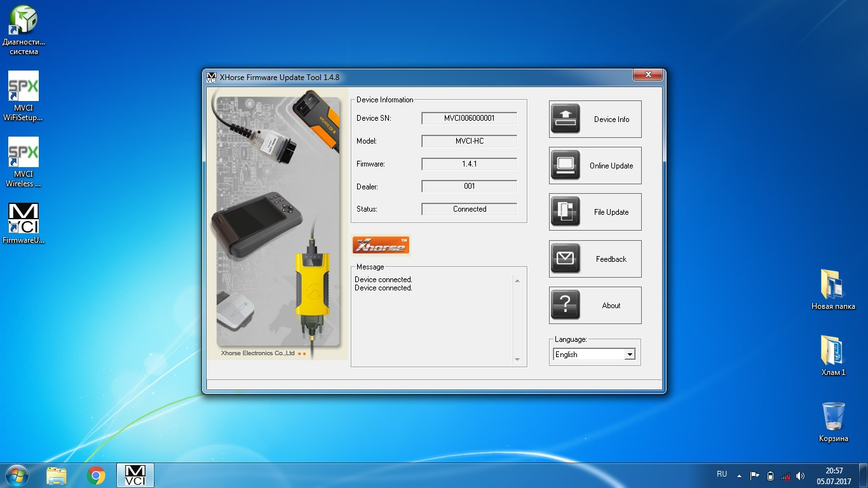Open the About dialog
This screenshot has width=868, height=488.
[x=595, y=306]
